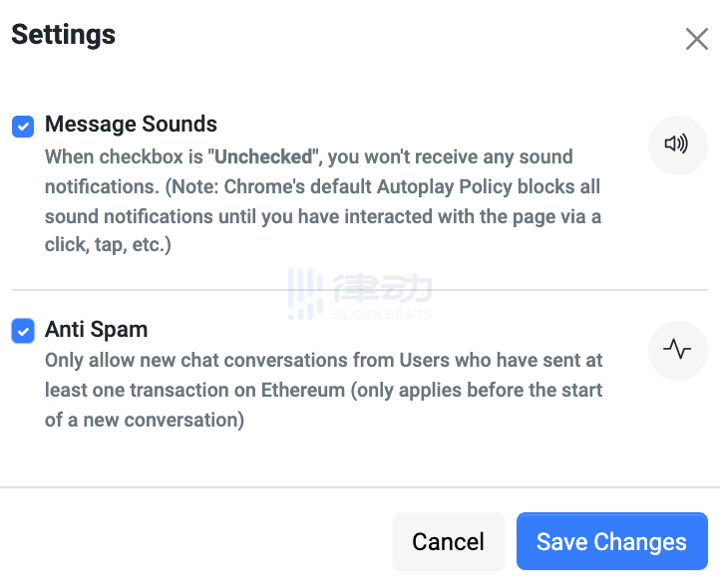Click the speaker sound icon

click(x=677, y=145)
